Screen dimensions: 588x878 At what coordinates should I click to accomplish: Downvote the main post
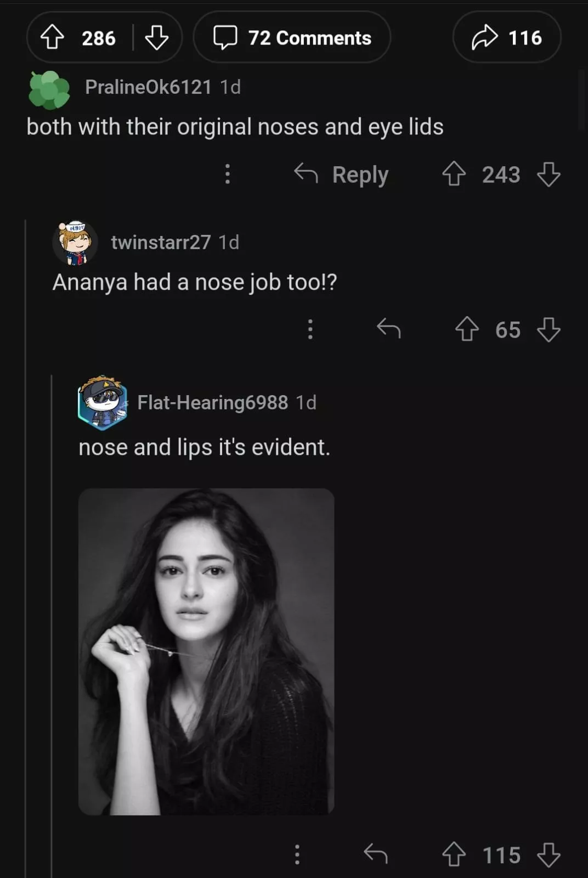pos(156,38)
